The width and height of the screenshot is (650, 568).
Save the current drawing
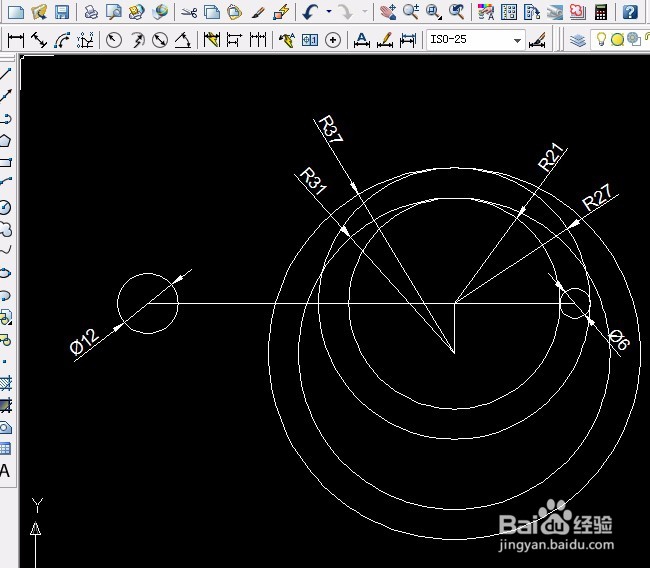click(62, 12)
